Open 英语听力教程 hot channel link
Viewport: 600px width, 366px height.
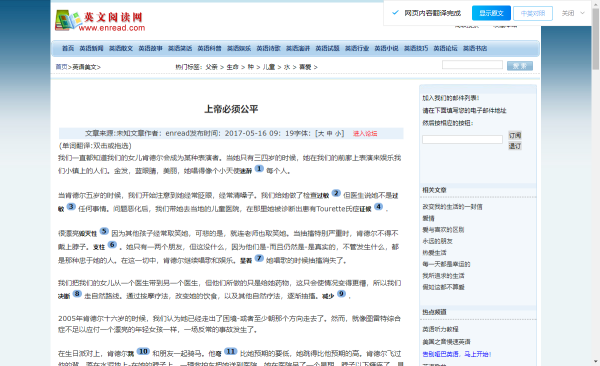tap(440, 329)
